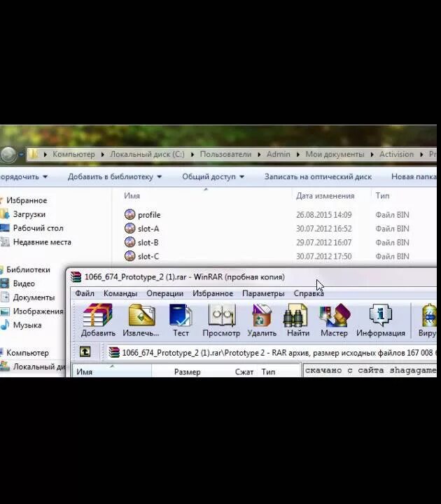Select the slot-C file icon
The width and height of the screenshot is (441, 504).
tap(130, 256)
